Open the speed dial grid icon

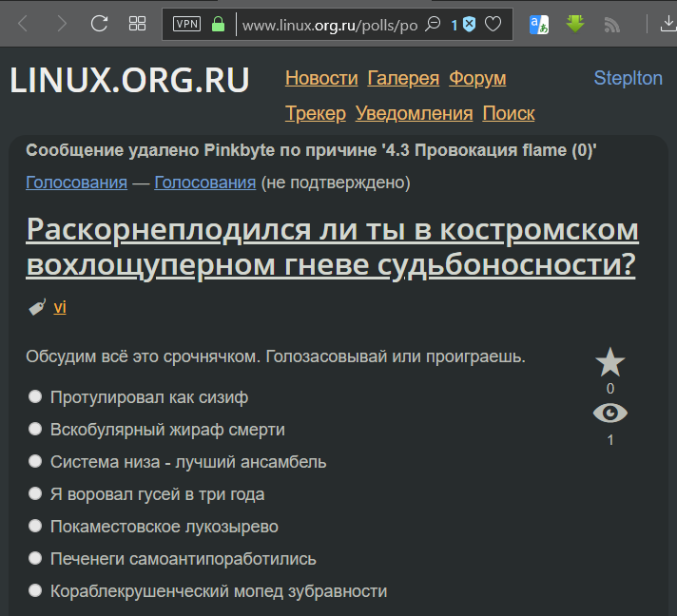137,24
